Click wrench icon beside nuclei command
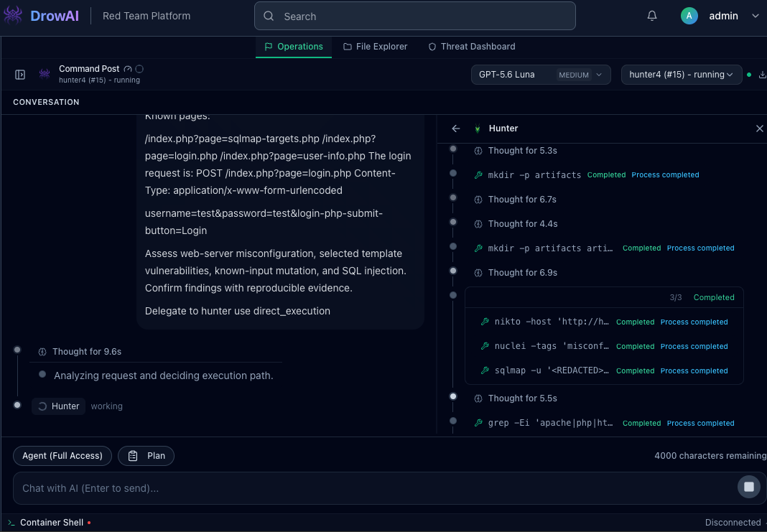The height and width of the screenshot is (532, 767). (x=485, y=346)
